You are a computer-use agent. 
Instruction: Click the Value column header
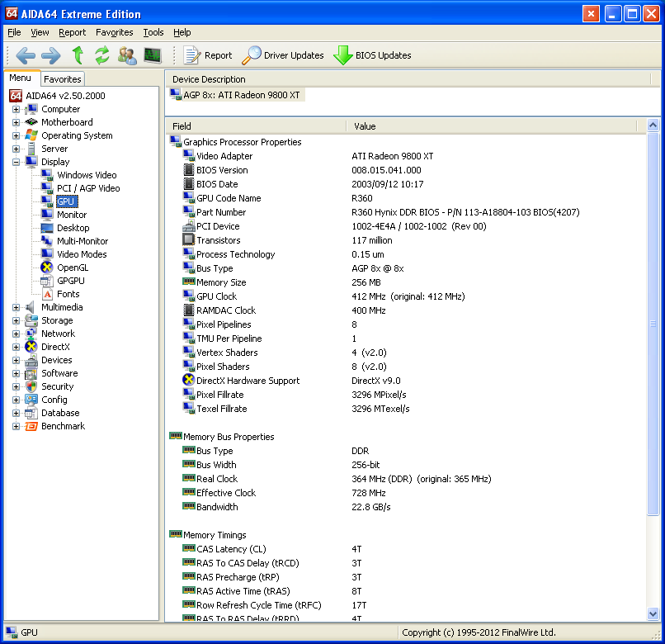(492, 126)
